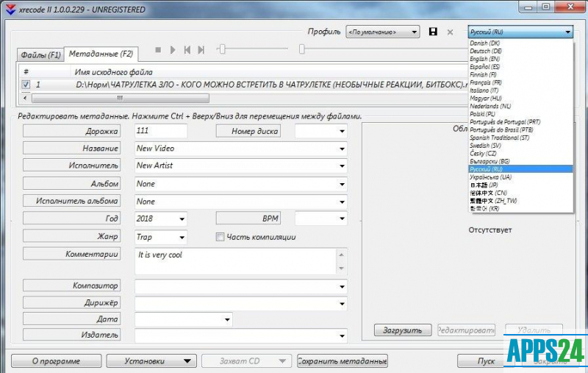Click the Сохранить метаданные button

point(343,361)
